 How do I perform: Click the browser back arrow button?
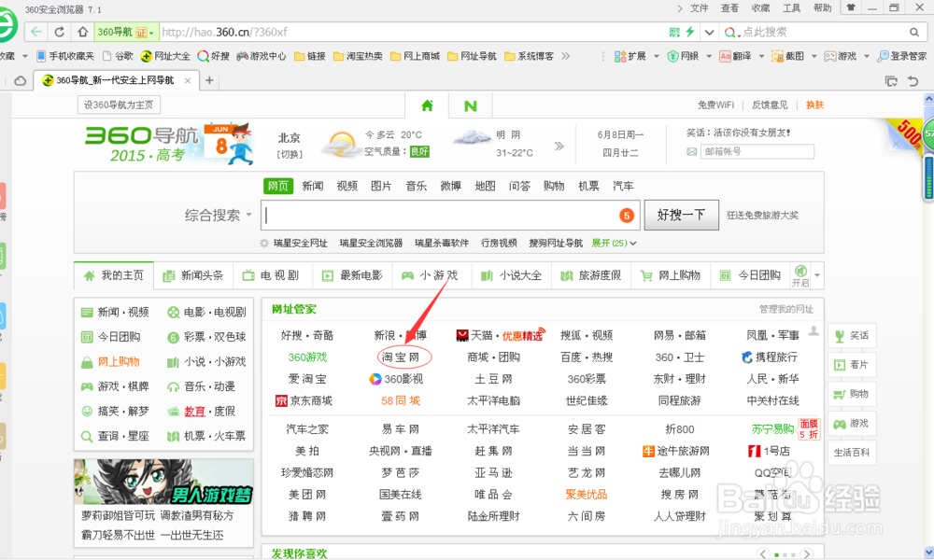point(36,32)
